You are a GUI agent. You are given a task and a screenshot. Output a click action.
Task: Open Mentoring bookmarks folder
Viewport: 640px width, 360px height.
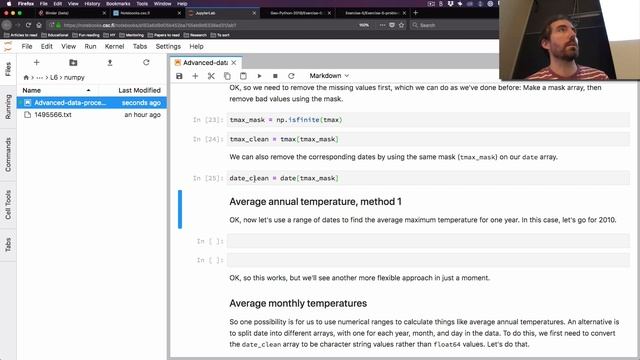[132, 35]
